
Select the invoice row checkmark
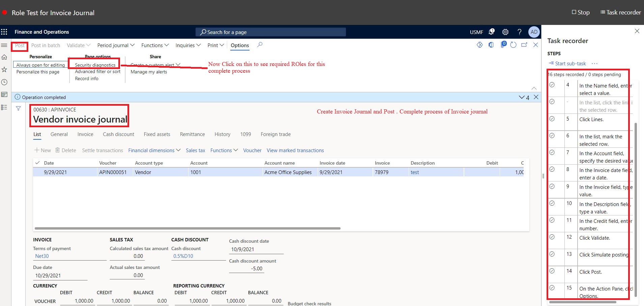(38, 172)
